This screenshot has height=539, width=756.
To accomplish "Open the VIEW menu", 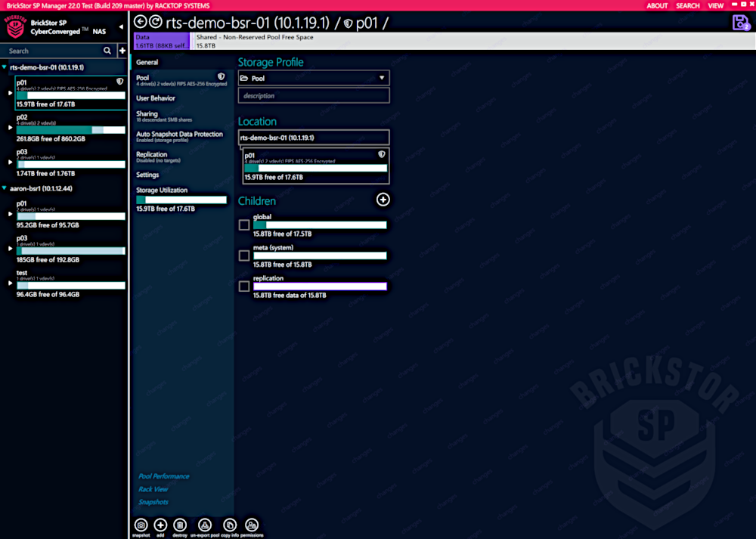I will coord(715,6).
